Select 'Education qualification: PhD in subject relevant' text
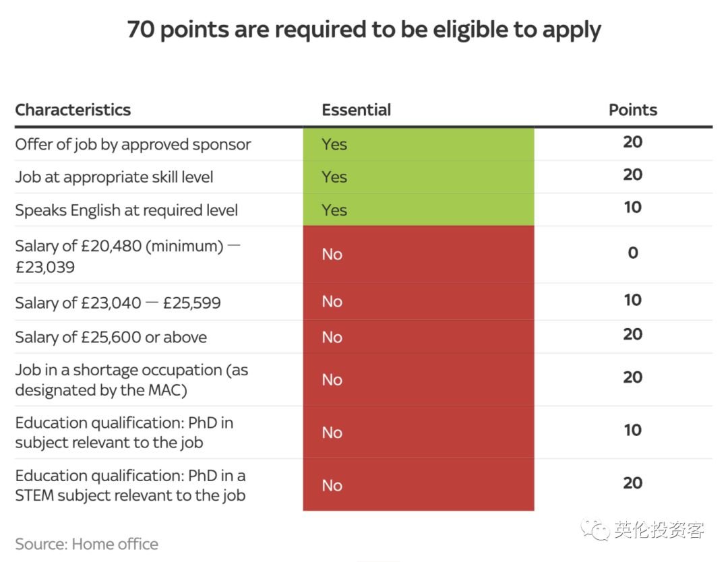The height and width of the screenshot is (562, 728). (125, 433)
